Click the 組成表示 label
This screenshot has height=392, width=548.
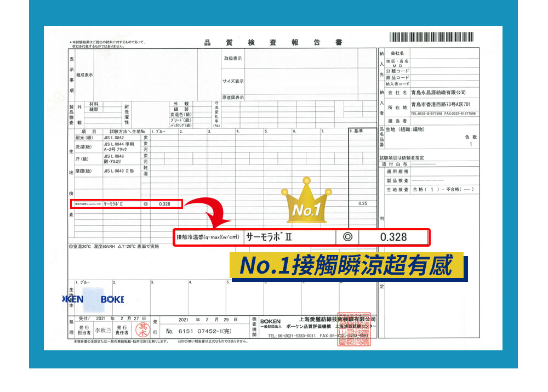[84, 75]
